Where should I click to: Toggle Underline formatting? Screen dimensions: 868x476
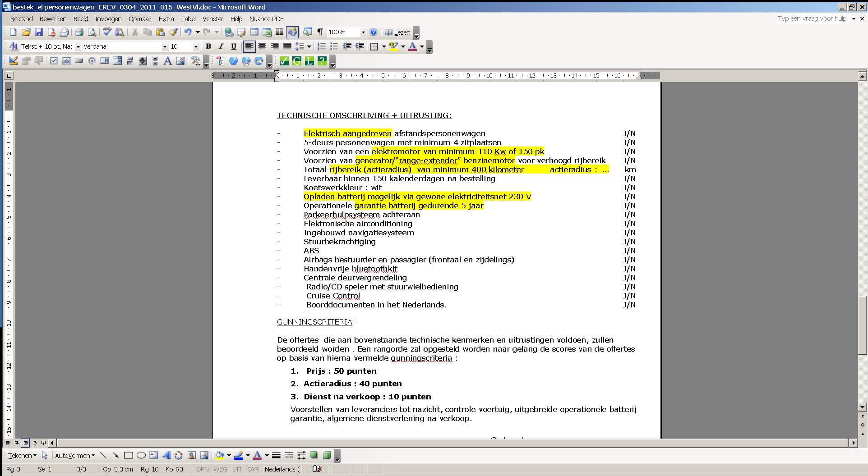point(234,46)
